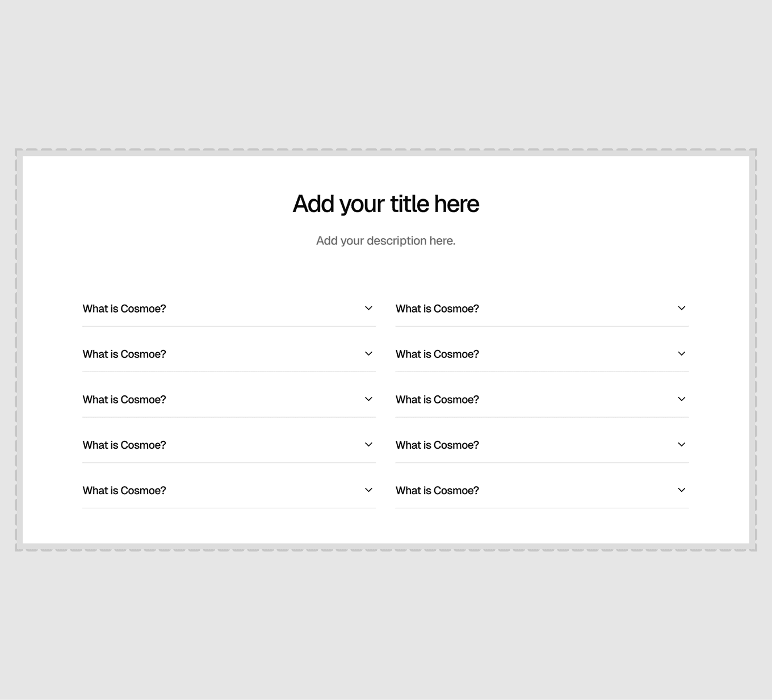Open the bottom right 'What is Cosmoe?' question

coord(437,490)
